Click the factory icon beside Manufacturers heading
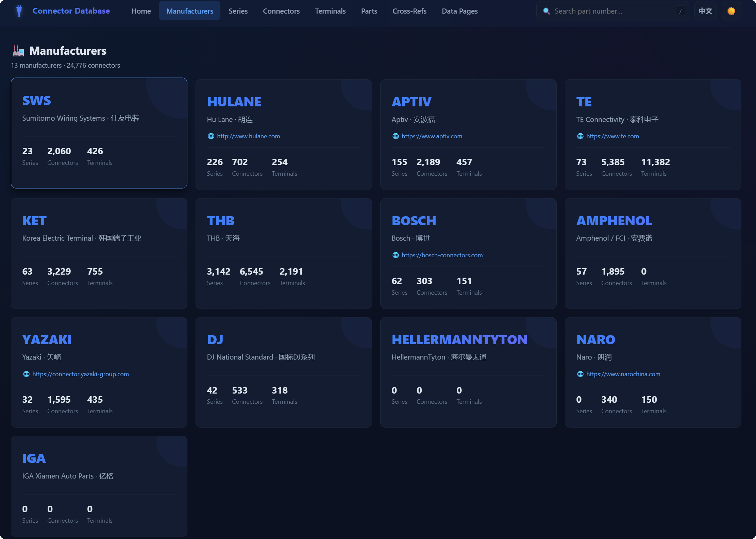This screenshot has width=756, height=539. point(18,51)
